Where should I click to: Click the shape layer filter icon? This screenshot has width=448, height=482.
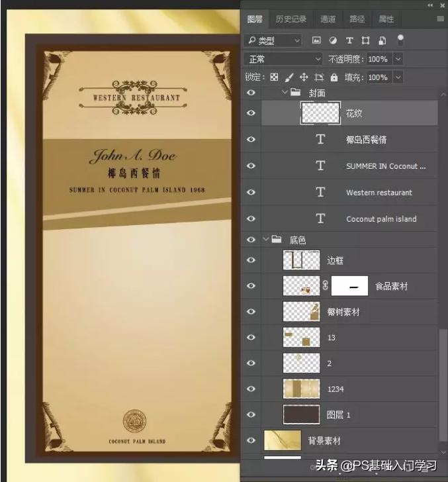point(366,41)
